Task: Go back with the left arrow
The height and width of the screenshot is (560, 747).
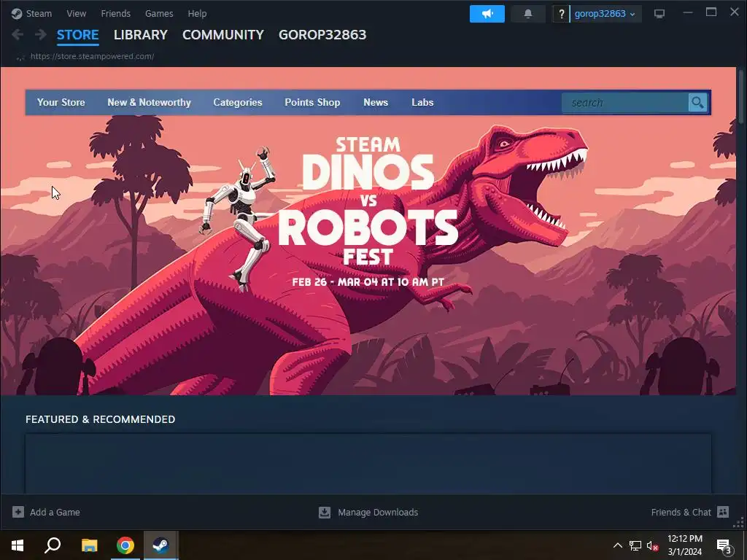Action: tap(18, 34)
